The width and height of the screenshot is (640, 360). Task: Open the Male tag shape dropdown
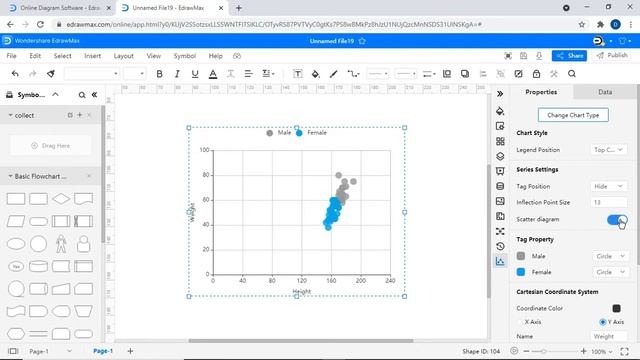click(610, 256)
